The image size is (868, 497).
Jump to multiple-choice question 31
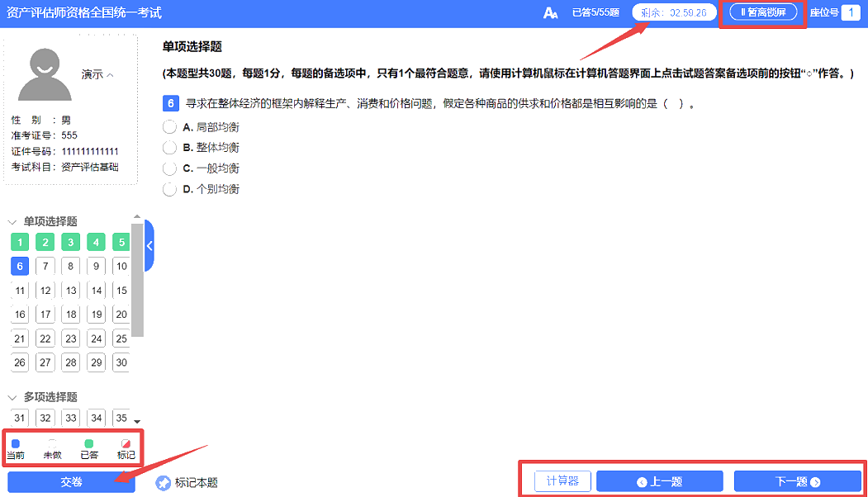pos(20,418)
